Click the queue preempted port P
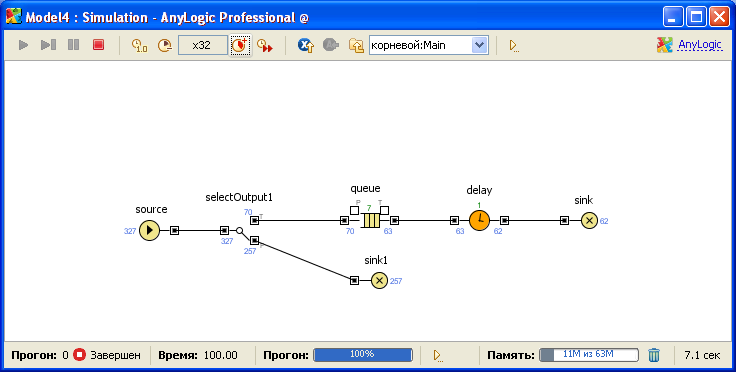736x372 pixels. [355, 210]
